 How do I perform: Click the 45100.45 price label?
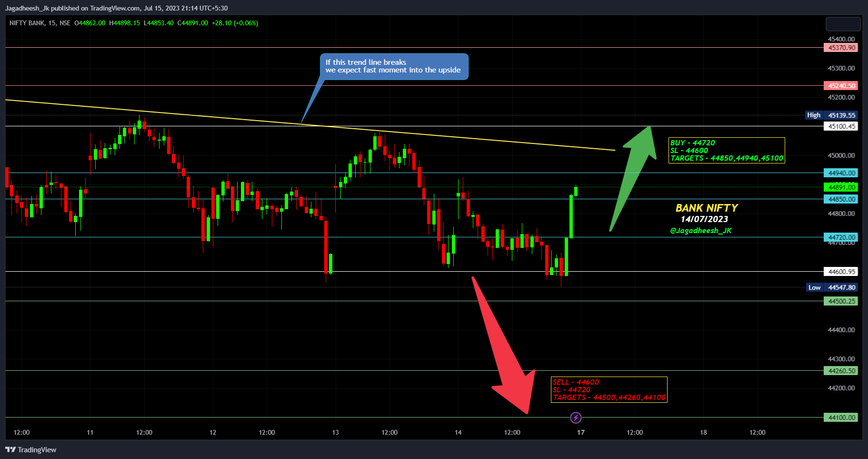841,126
